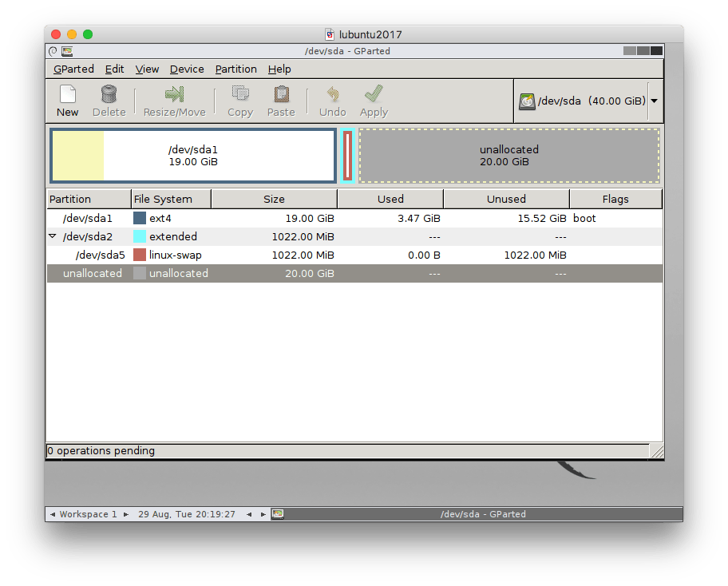The width and height of the screenshot is (728, 586).
Task: Click the extended cyan color swatch
Action: pyautogui.click(x=140, y=236)
